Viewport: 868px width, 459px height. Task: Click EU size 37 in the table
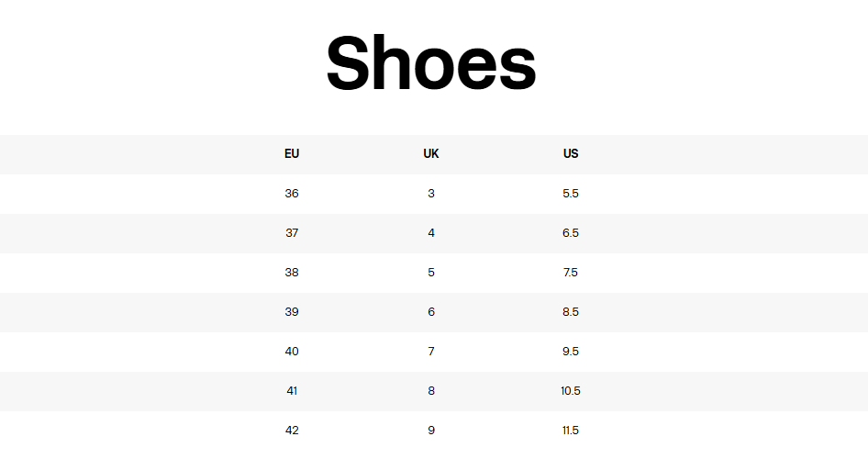point(292,233)
